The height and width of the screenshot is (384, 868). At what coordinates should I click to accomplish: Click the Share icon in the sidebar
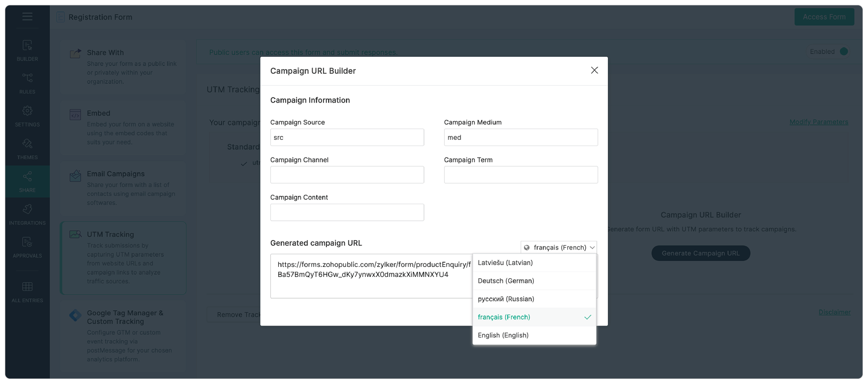tap(27, 176)
